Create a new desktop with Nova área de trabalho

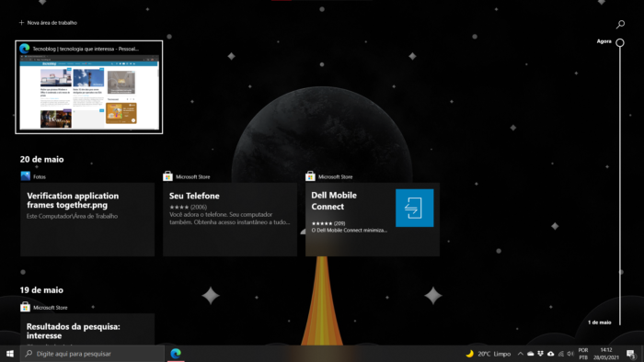[48, 23]
